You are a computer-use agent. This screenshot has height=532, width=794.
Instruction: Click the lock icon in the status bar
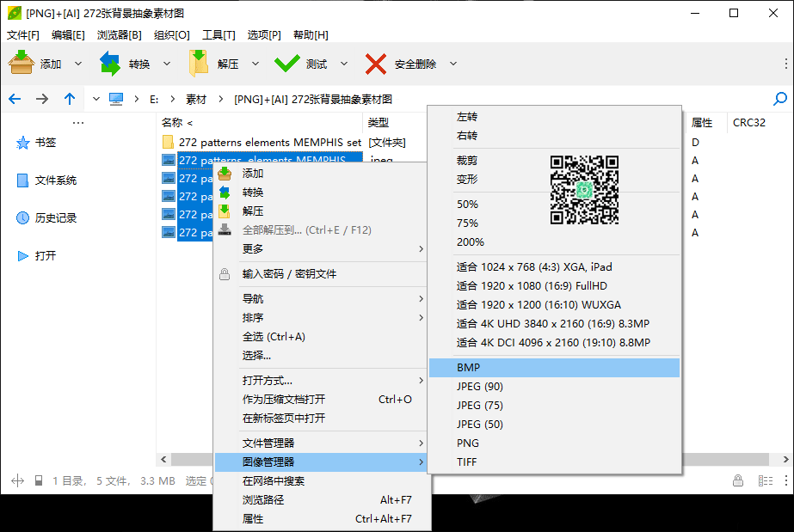(739, 480)
